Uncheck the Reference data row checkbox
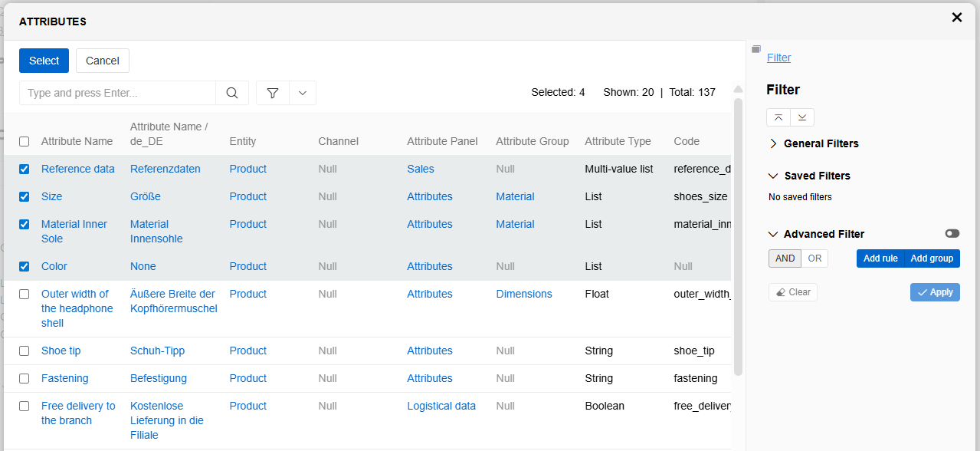The image size is (980, 451). point(25,169)
